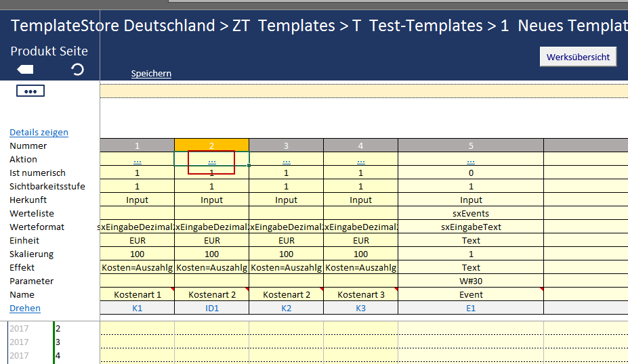Select the Herkunft Input cell in column 3
The height and width of the screenshot is (364, 628).
tap(287, 200)
